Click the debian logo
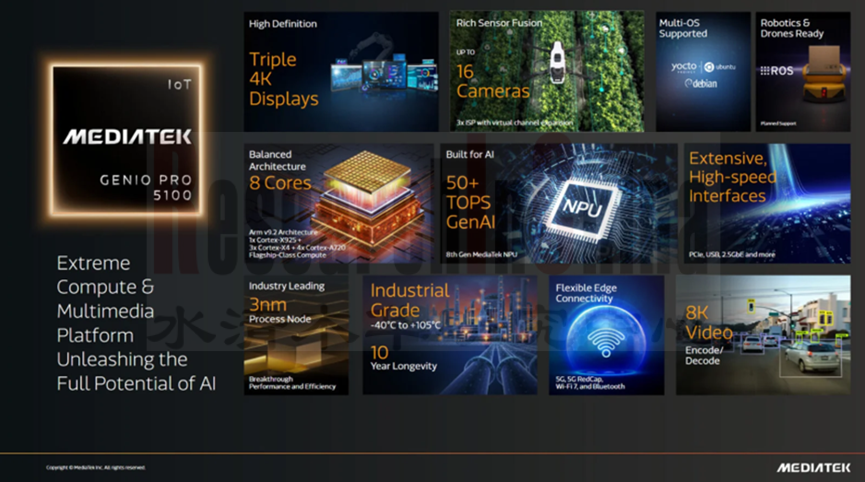The image size is (865, 482). [701, 84]
